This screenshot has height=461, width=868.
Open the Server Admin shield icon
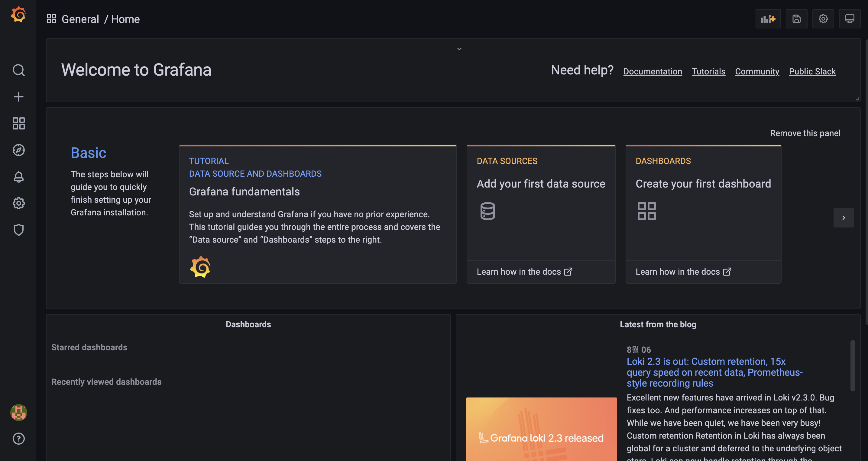point(18,230)
